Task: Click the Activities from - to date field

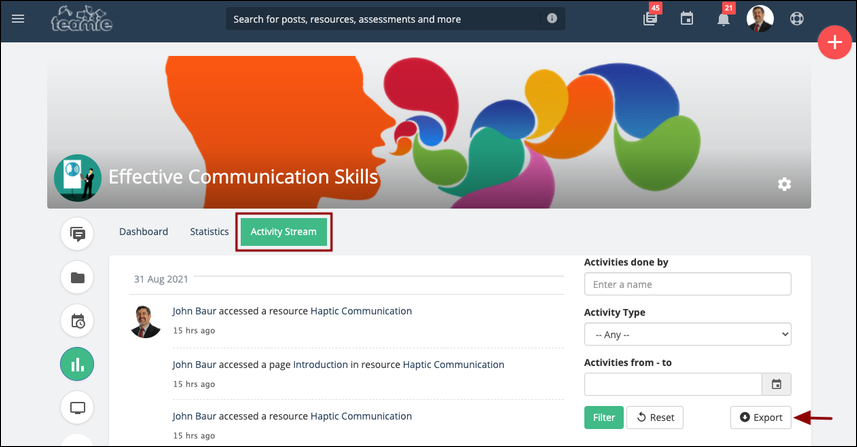Action: point(673,384)
